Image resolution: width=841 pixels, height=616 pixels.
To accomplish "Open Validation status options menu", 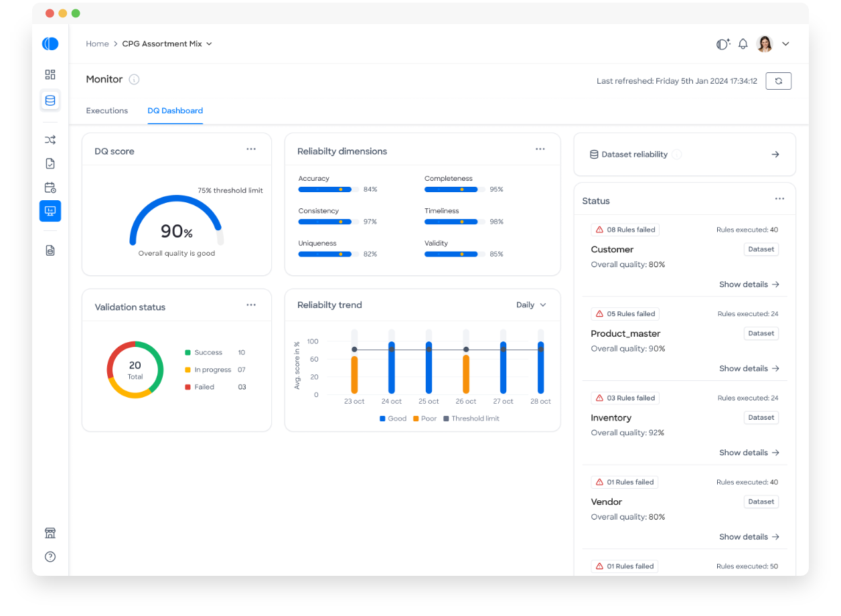I will coord(251,305).
